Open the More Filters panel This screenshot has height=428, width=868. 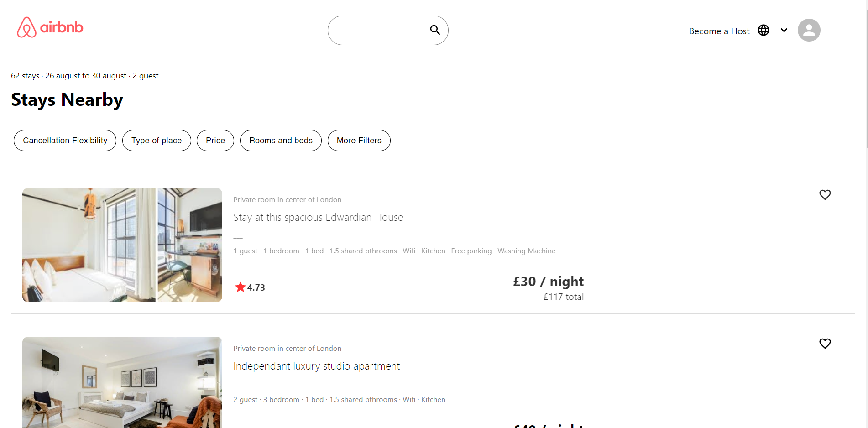pyautogui.click(x=359, y=141)
